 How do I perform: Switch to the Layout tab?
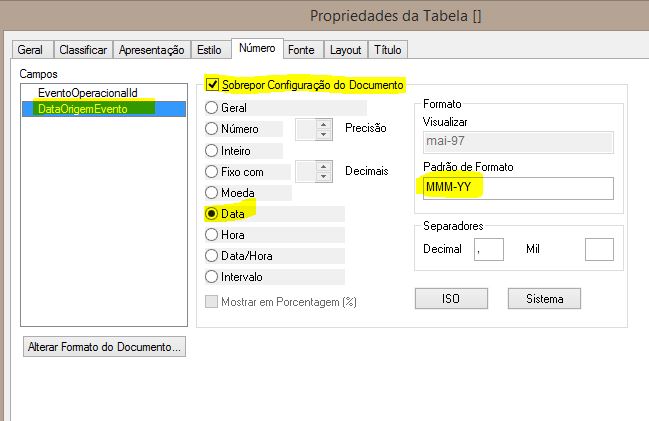click(346, 50)
